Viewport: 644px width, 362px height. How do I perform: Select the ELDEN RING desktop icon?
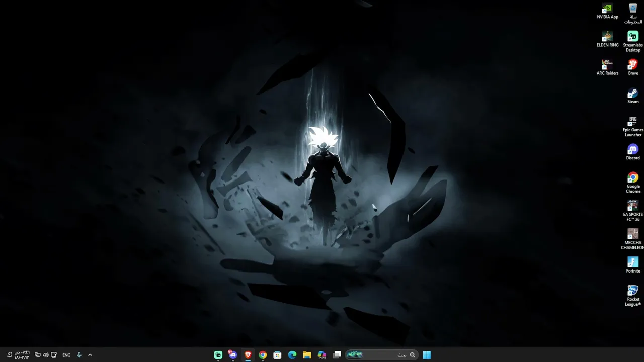click(x=607, y=39)
